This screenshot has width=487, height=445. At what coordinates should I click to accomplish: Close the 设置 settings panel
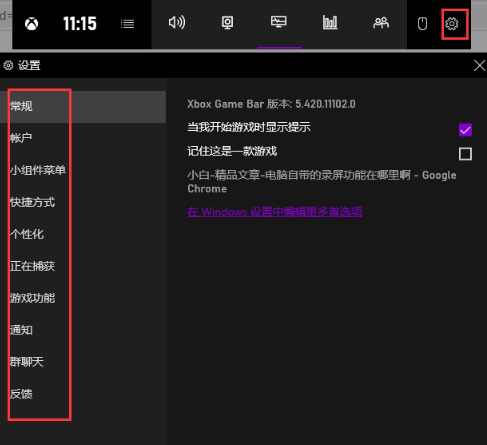point(479,66)
